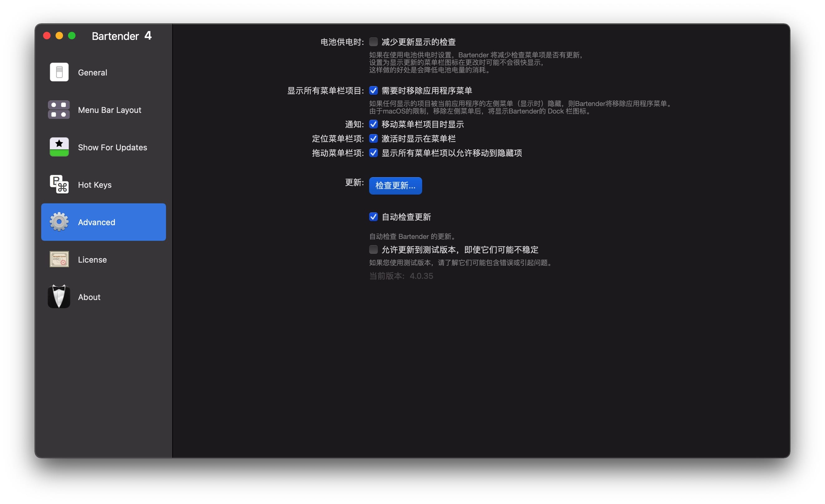Viewport: 825px width, 504px height.
Task: Click the Hot Keys command-key icon
Action: (x=59, y=185)
